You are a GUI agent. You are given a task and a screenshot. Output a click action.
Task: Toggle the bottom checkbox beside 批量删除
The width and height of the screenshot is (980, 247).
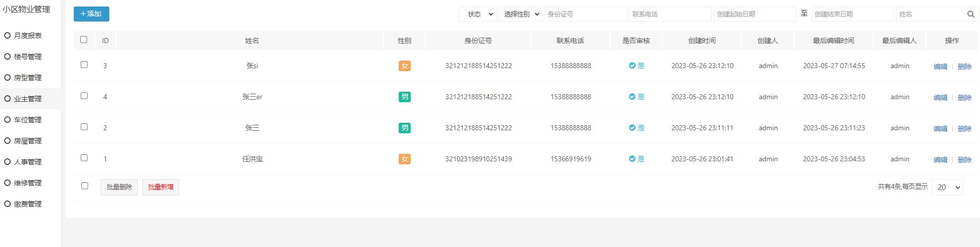[84, 186]
